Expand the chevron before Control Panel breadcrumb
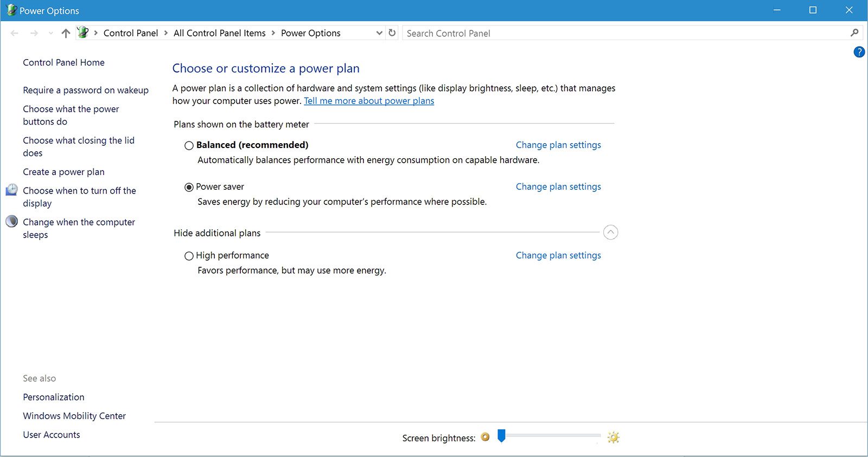This screenshot has width=868, height=457. click(x=96, y=33)
